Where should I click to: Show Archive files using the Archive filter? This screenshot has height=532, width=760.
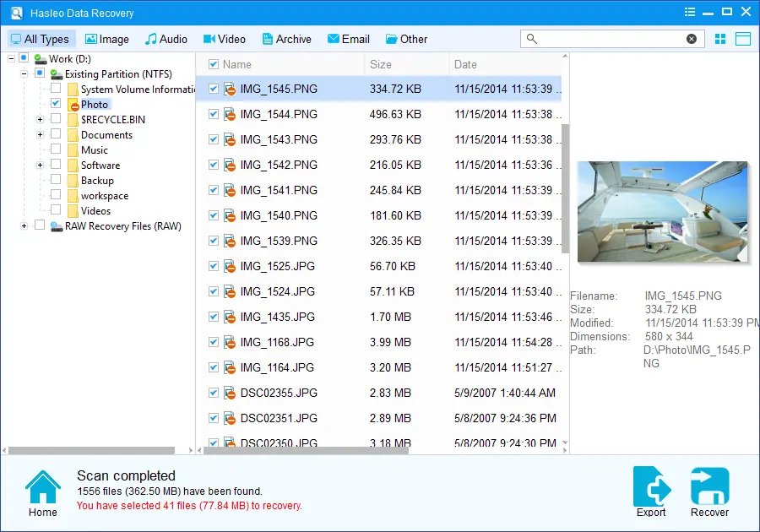tap(286, 39)
